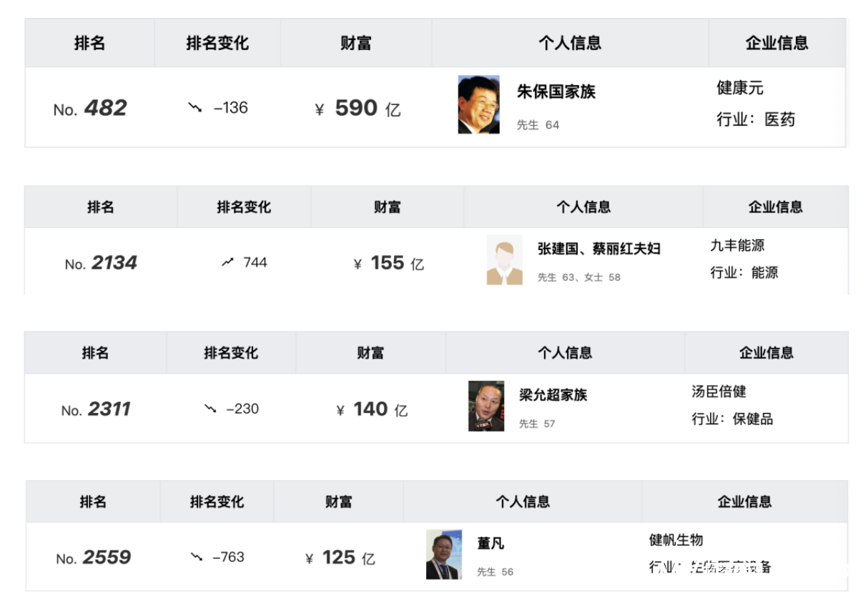Click the downward trend arrow beside -763
The height and width of the screenshot is (613, 868).
click(197, 557)
